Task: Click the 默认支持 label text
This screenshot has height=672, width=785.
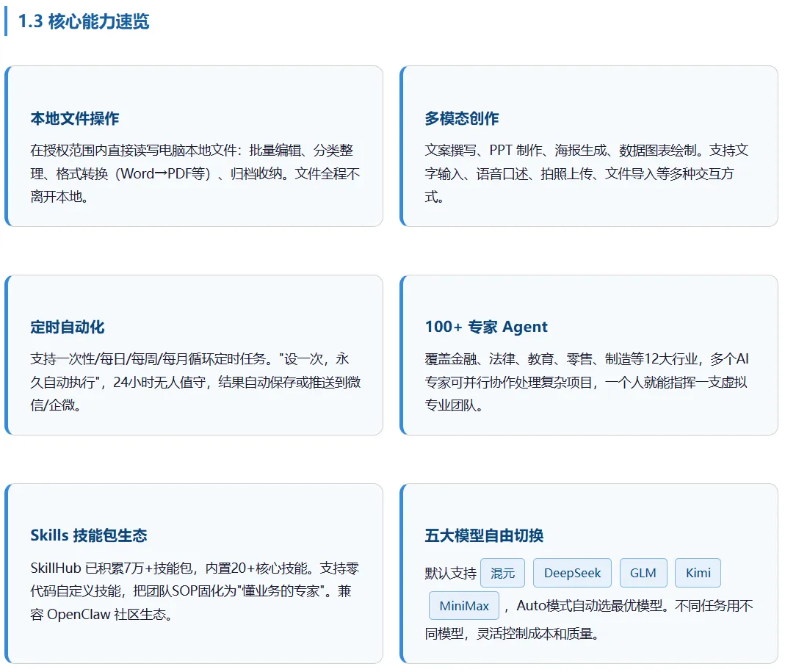Action: 451,573
